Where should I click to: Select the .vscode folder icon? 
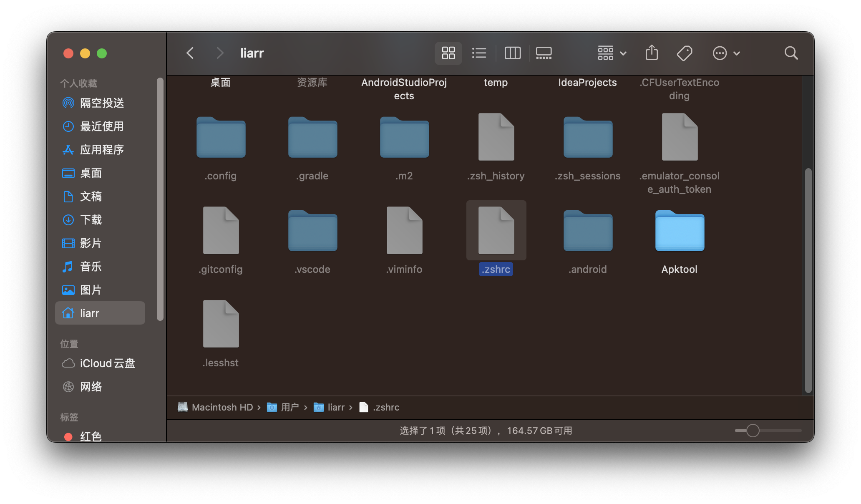(x=312, y=231)
